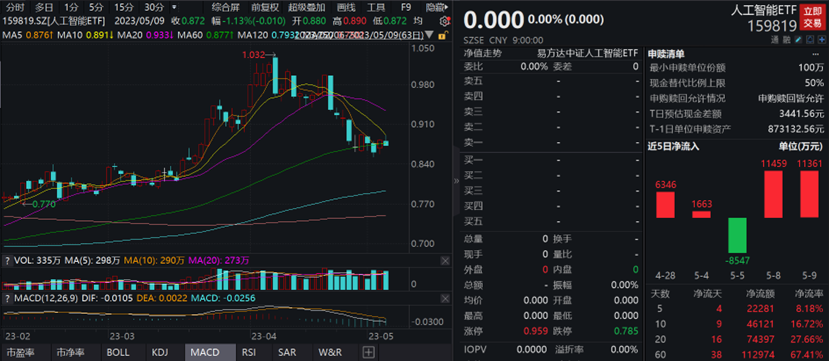This screenshot has height=361, width=829.
Task: Add to watchlist with blue plus icon
Action: click(822, 40)
